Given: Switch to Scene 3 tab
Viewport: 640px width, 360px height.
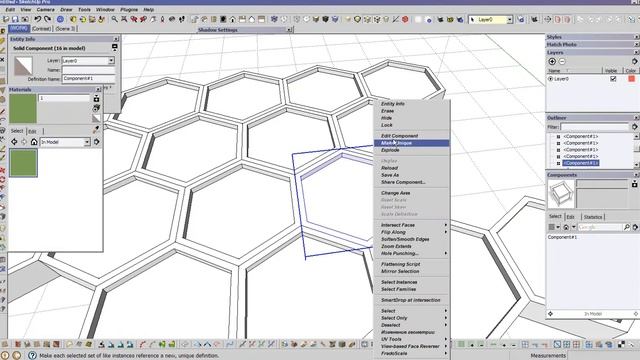Looking at the screenshot, I should (65, 29).
